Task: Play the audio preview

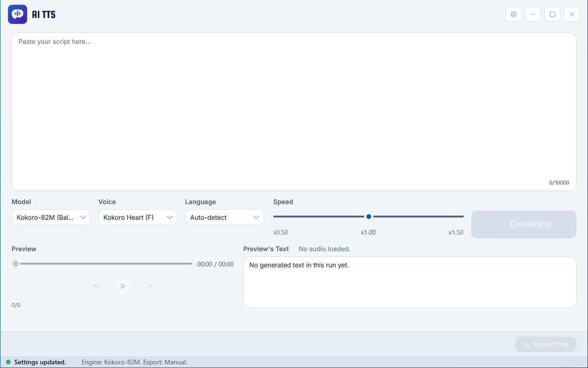Action: coord(123,286)
